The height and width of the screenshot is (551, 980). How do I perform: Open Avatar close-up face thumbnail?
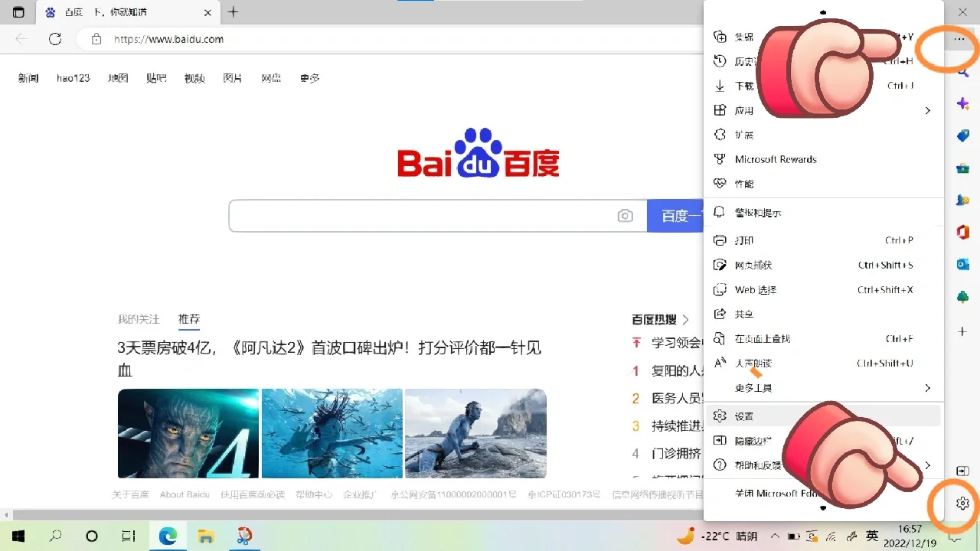(188, 433)
